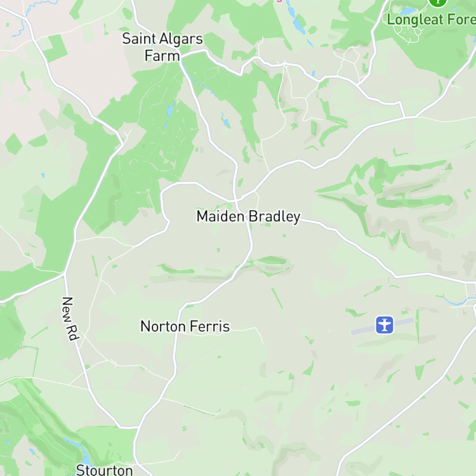Image resolution: width=476 pixels, height=476 pixels.
Task: Click the blue airplane airfield icon
Action: tap(385, 325)
